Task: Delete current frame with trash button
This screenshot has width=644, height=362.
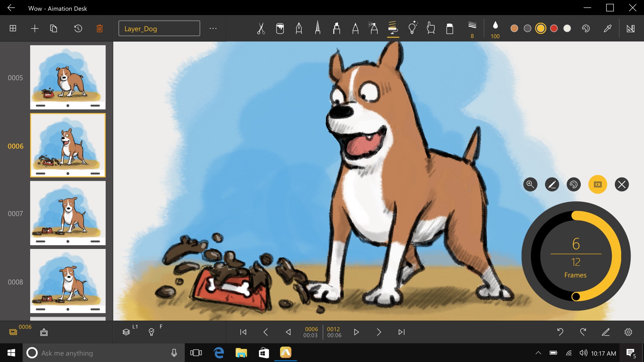Action: pyautogui.click(x=99, y=29)
